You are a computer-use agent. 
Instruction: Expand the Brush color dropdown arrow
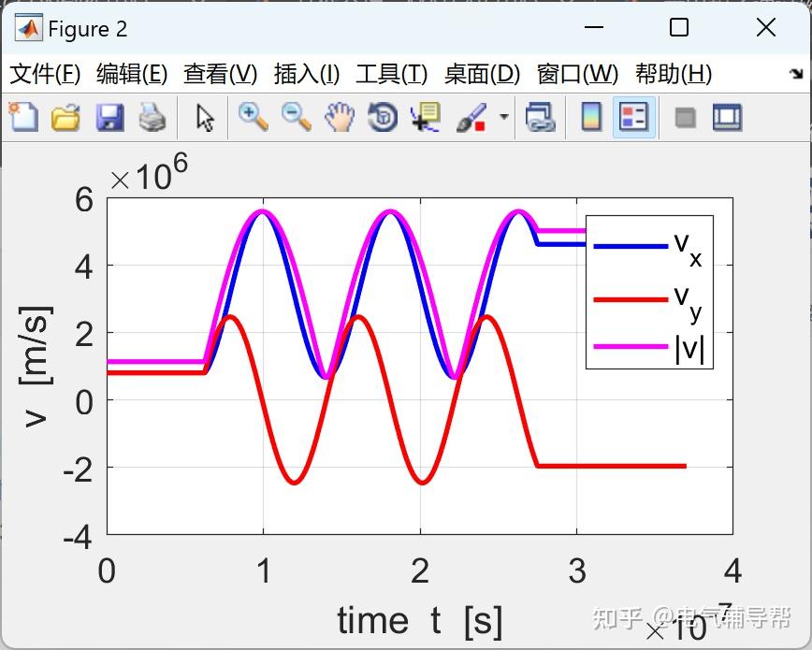pos(504,117)
